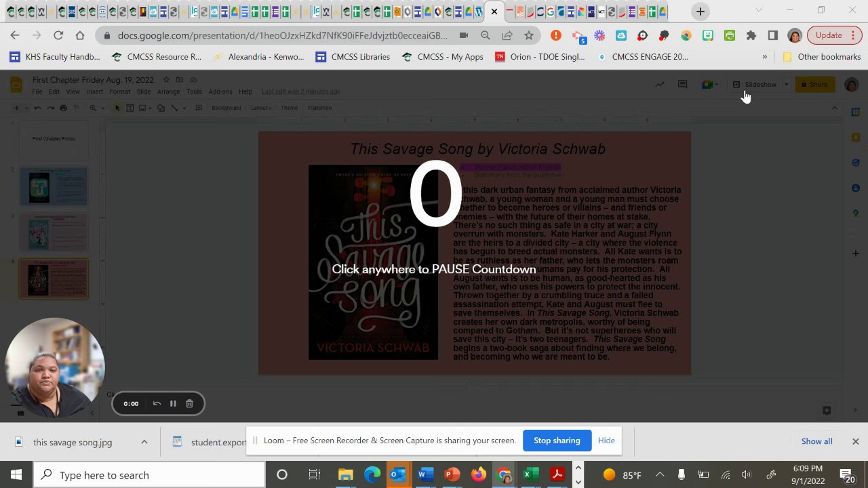Select the shape tool in toolbar
This screenshot has height=488, width=868.
161,108
